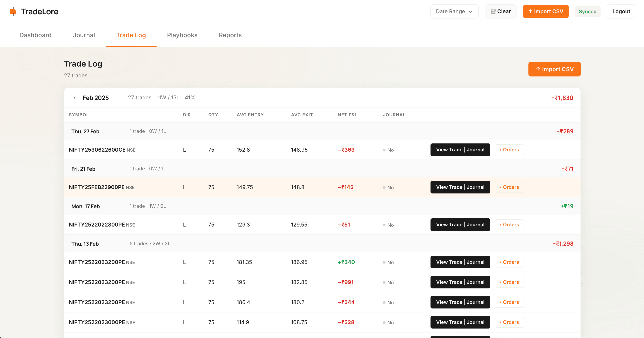Expand Orders for NIFTY2522023000PE

click(x=509, y=322)
